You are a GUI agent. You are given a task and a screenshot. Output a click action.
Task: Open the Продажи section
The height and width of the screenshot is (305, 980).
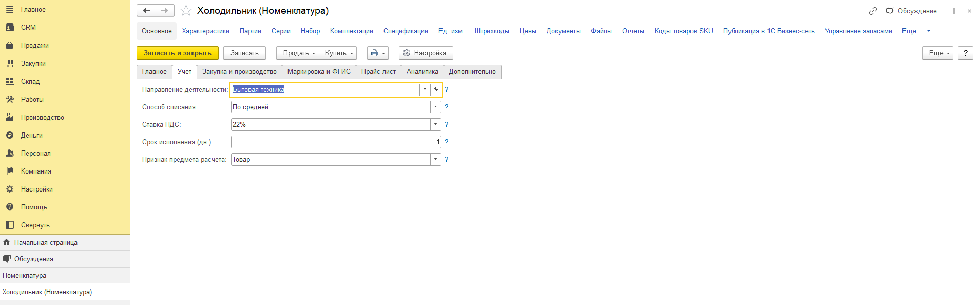34,45
